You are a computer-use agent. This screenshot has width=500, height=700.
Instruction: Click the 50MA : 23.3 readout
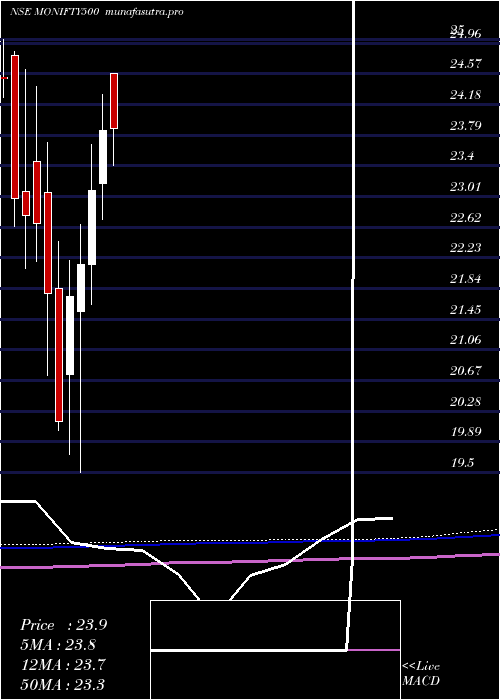click(63, 684)
